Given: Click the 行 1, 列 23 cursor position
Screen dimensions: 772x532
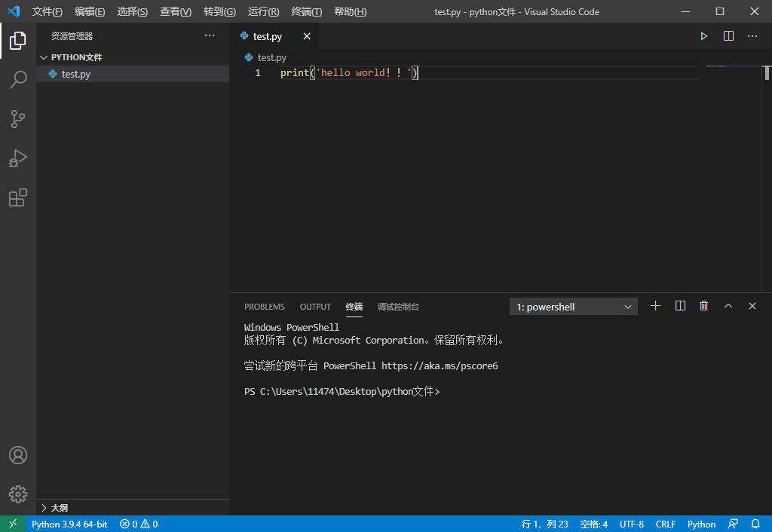Looking at the screenshot, I should (x=544, y=524).
